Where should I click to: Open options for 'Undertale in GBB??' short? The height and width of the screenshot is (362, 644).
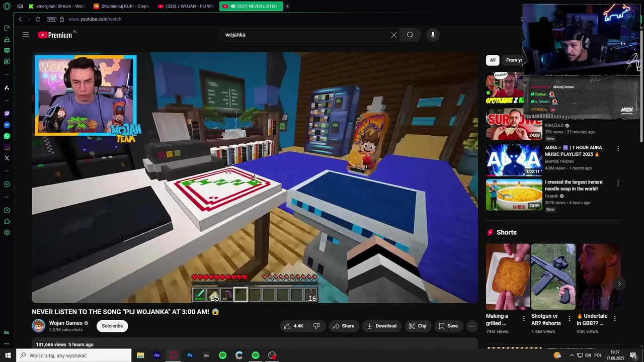[x=614, y=318]
